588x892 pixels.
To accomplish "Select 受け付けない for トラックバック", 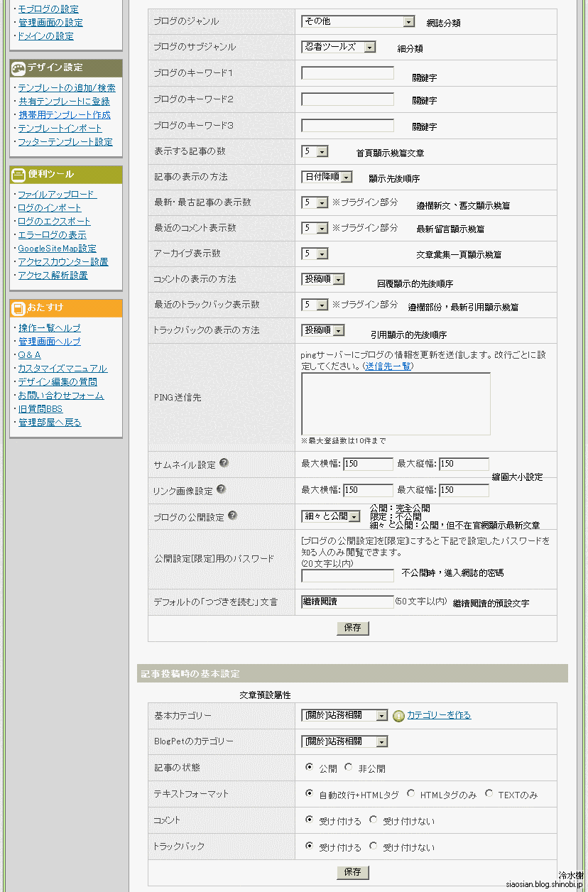I will coord(373,846).
